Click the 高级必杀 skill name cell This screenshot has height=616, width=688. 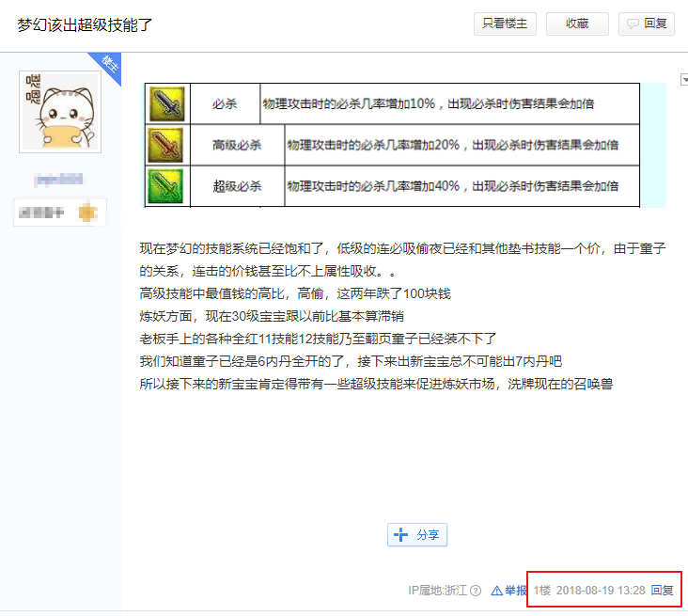pyautogui.click(x=237, y=145)
